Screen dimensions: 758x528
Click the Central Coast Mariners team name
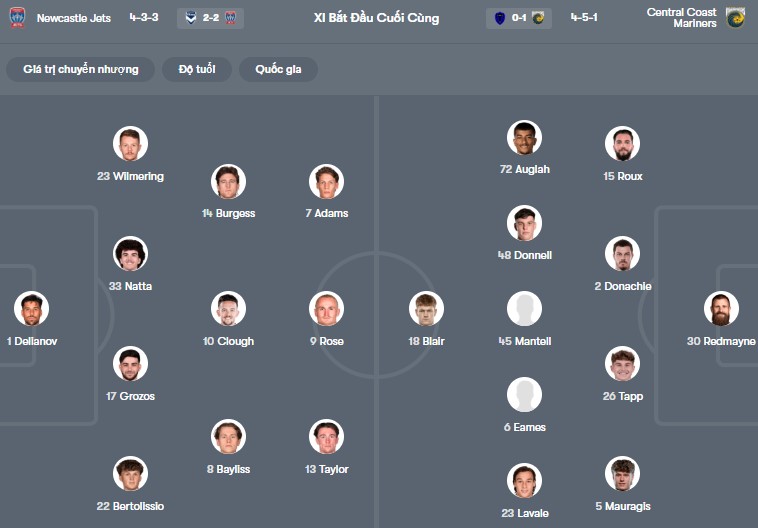tap(681, 18)
